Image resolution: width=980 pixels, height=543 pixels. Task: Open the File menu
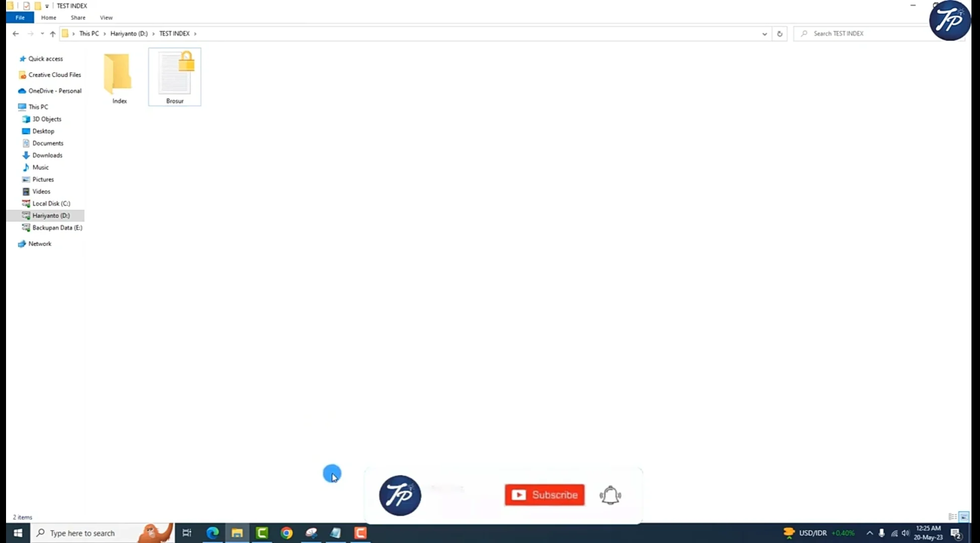pos(20,18)
